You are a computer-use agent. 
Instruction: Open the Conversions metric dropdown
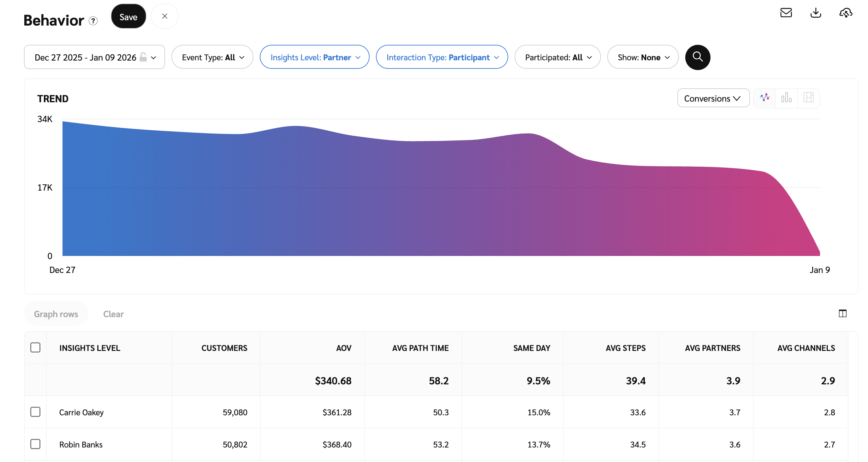(713, 98)
